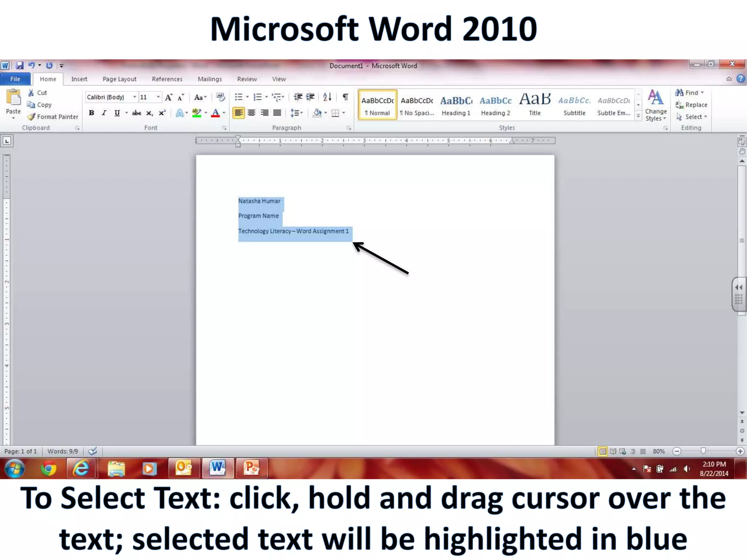
Task: Open Outlook from the taskbar
Action: click(184, 468)
